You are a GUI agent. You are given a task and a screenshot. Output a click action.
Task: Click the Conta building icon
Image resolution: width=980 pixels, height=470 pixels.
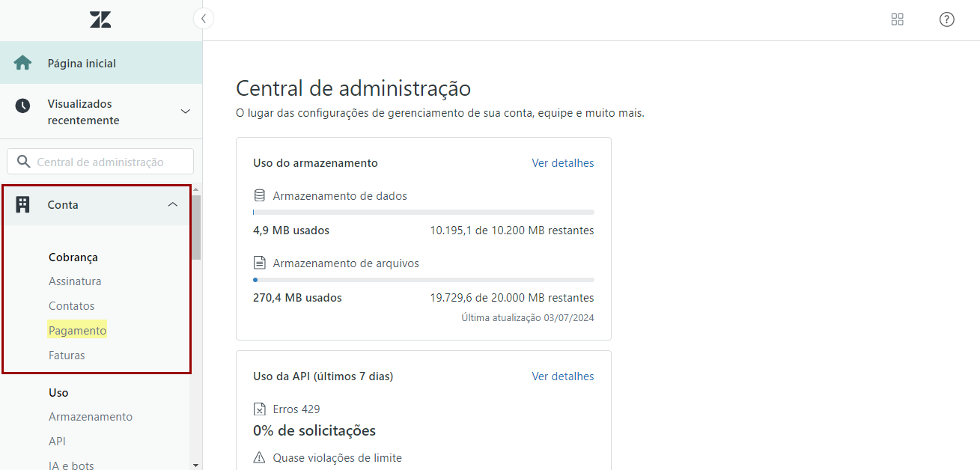pos(22,205)
